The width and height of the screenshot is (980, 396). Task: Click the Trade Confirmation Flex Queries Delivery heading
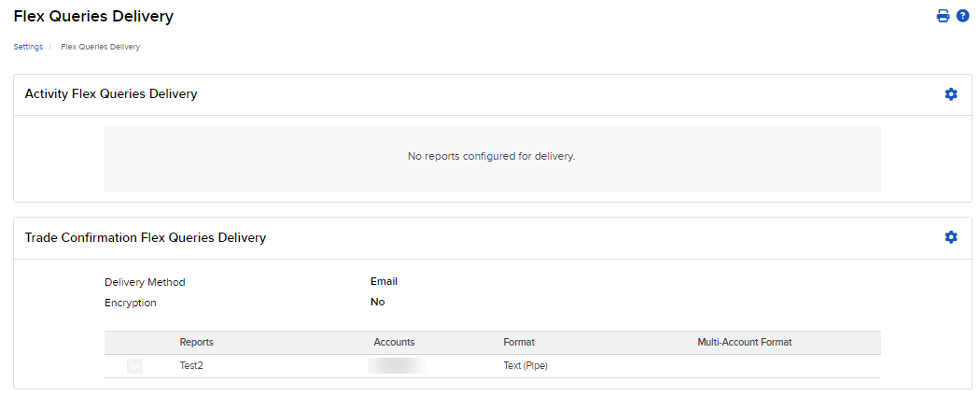tap(146, 238)
